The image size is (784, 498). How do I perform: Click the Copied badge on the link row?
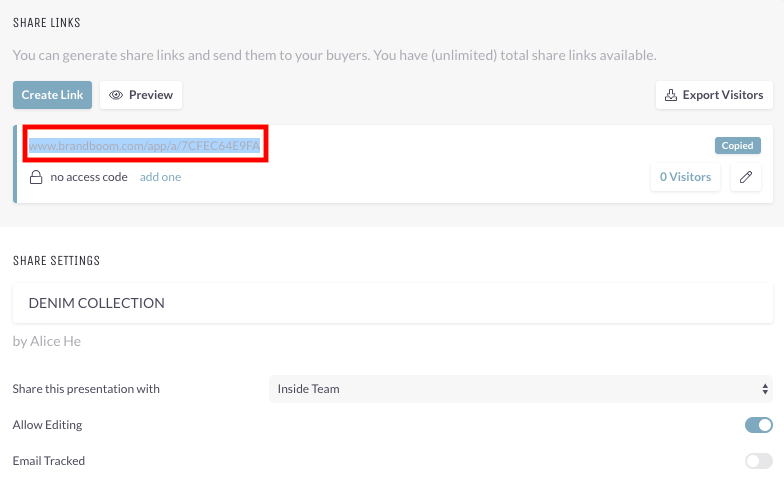[x=738, y=146]
